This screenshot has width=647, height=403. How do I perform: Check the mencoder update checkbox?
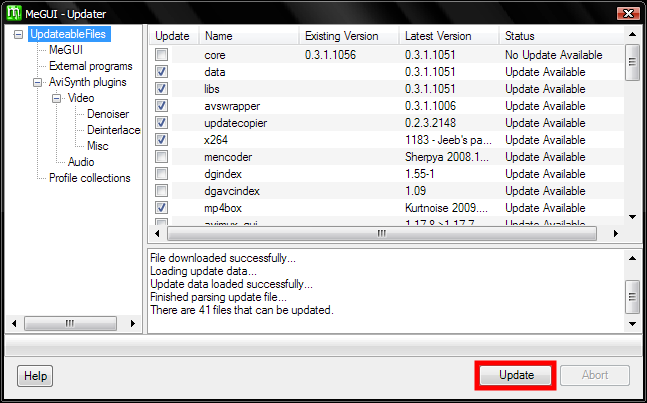coord(161,157)
